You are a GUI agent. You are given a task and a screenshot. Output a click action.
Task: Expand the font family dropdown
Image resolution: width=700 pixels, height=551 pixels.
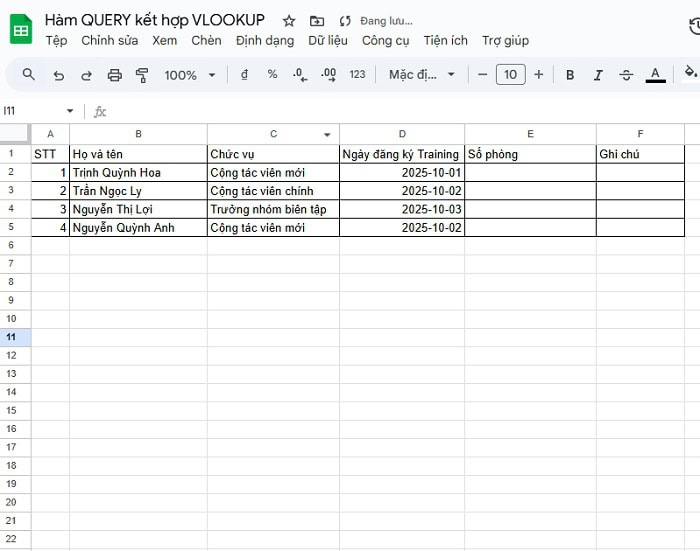(x=422, y=75)
